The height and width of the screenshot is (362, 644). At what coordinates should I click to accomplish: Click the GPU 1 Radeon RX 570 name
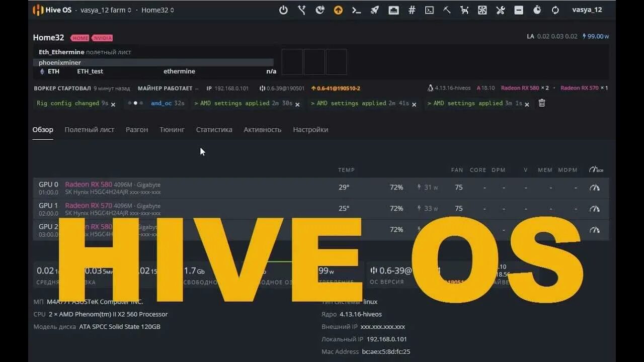89,206
